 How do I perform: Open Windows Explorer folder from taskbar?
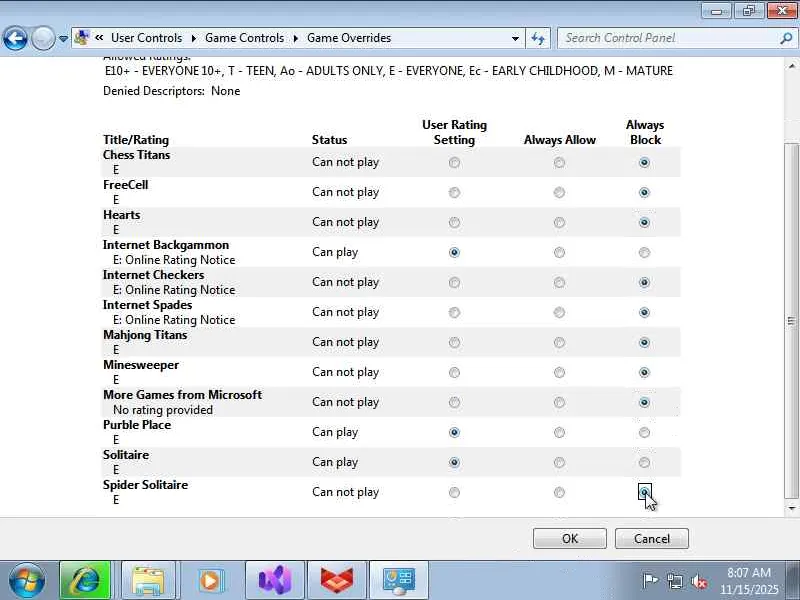(148, 581)
